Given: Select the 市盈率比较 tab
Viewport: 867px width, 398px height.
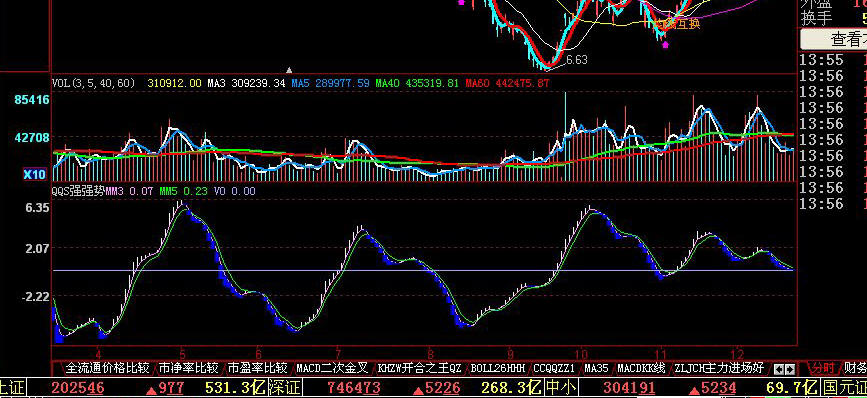Looking at the screenshot, I should pyautogui.click(x=257, y=368).
